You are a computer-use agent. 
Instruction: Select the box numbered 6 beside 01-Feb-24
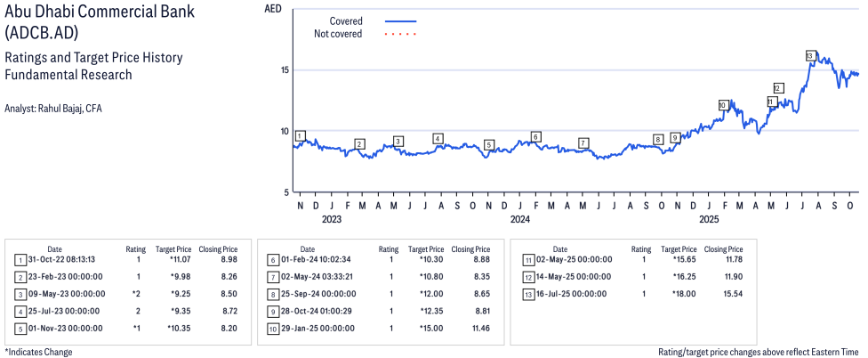tap(273, 259)
